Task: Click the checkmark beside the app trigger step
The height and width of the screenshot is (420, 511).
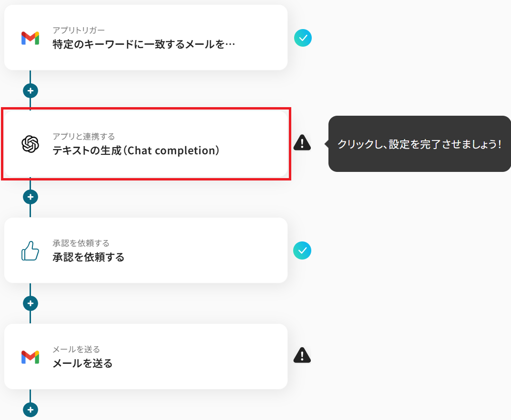Action: pyautogui.click(x=303, y=38)
